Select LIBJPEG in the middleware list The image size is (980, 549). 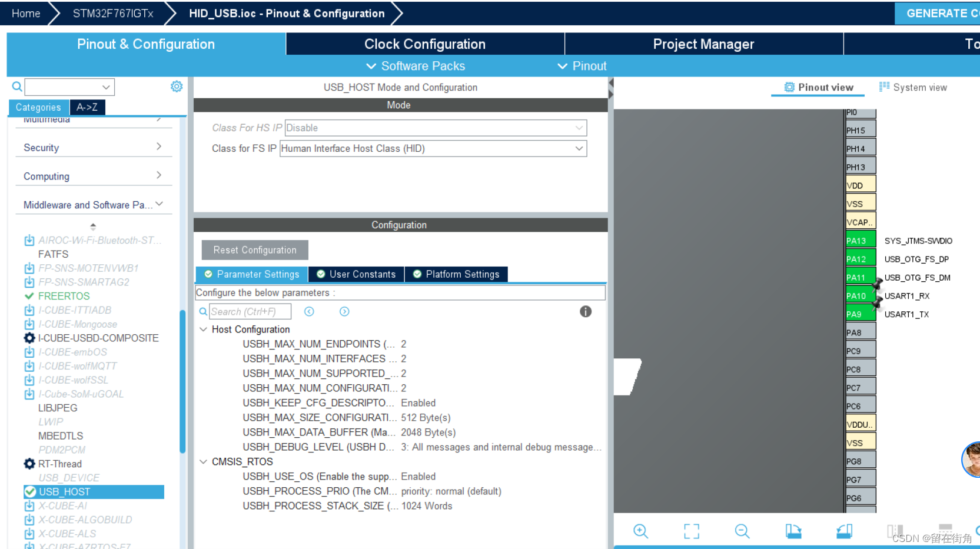[58, 408]
